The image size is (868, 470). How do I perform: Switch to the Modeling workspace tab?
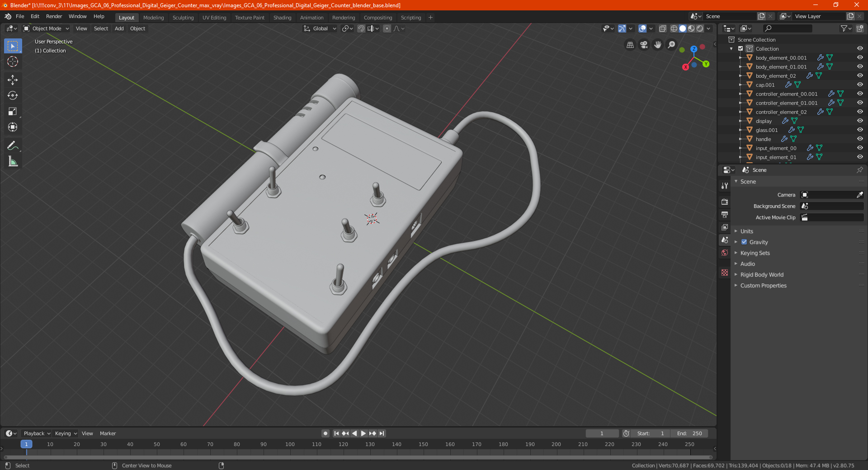click(154, 18)
